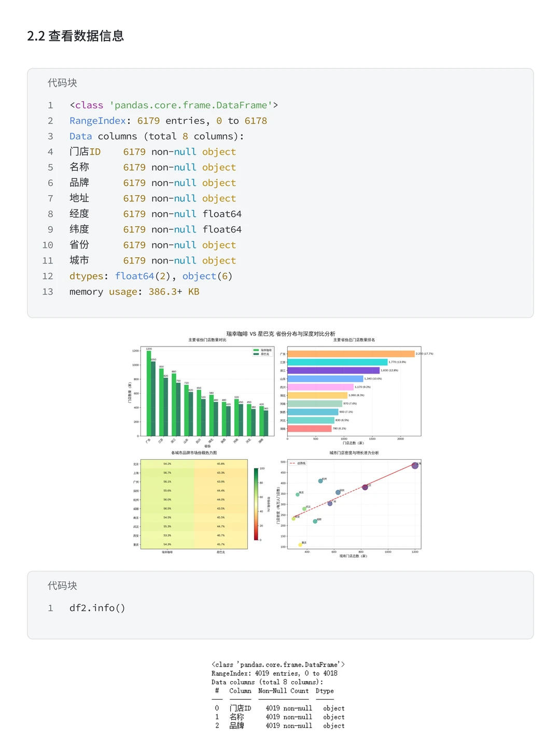Select the 代码块 label above df2.info()
This screenshot has height=747, width=560.
click(x=62, y=586)
